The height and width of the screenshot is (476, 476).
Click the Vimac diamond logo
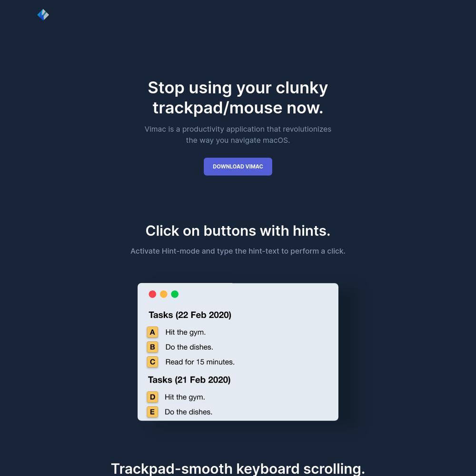43,15
